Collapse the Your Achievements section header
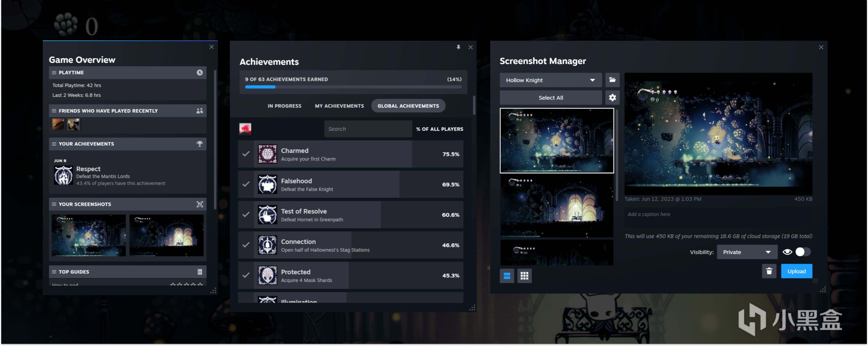Image resolution: width=868 pixels, height=346 pixels. pyautogui.click(x=127, y=144)
